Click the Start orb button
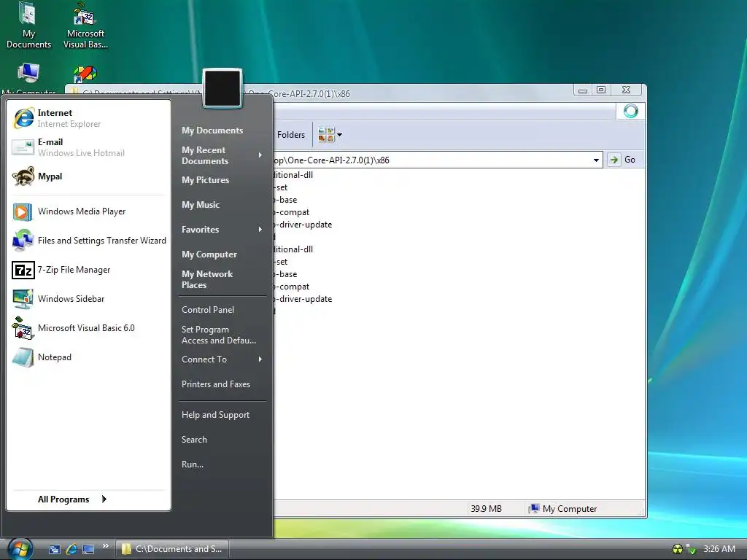This screenshot has height=560, width=747. pos(20,549)
